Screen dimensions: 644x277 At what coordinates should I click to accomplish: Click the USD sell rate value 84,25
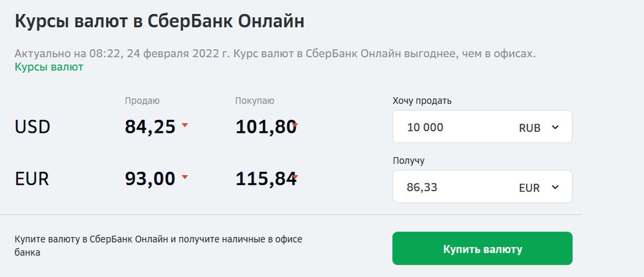point(150,127)
